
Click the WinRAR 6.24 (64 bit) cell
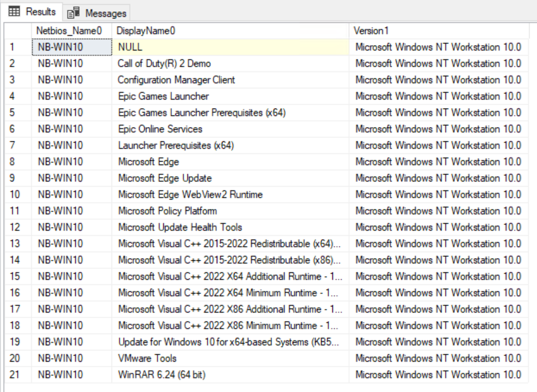tap(230, 375)
